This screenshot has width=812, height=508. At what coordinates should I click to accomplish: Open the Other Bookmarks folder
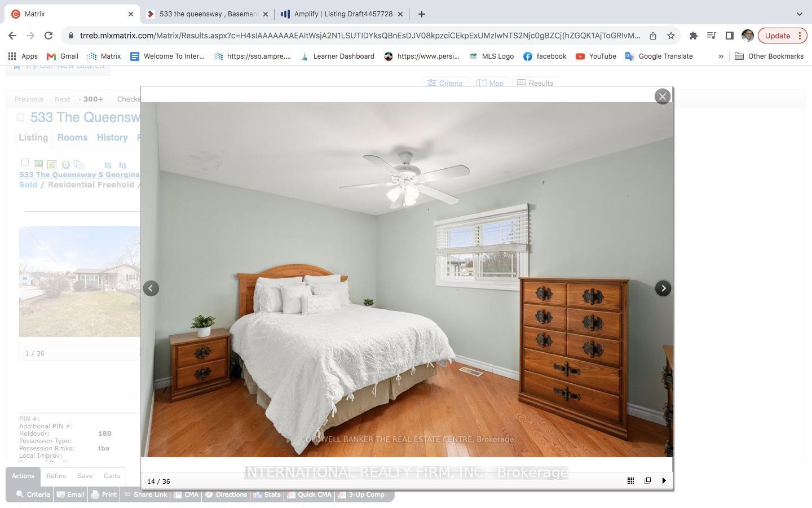pos(769,56)
